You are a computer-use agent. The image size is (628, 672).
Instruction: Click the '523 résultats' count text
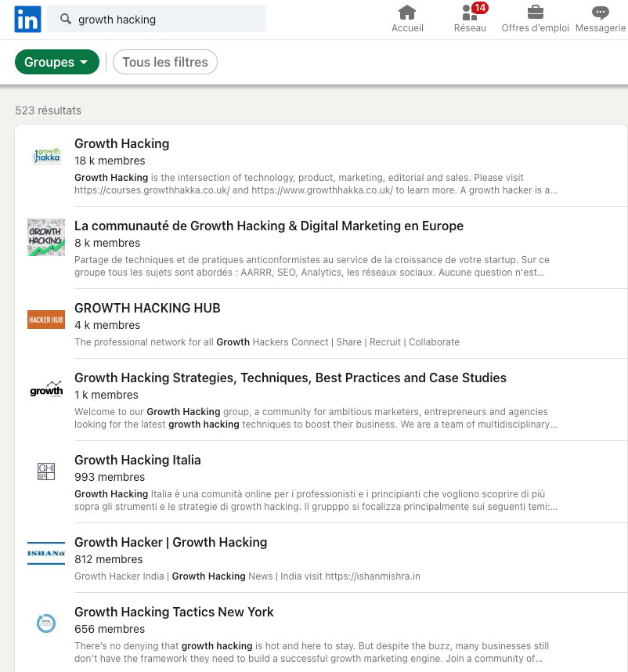pos(48,110)
